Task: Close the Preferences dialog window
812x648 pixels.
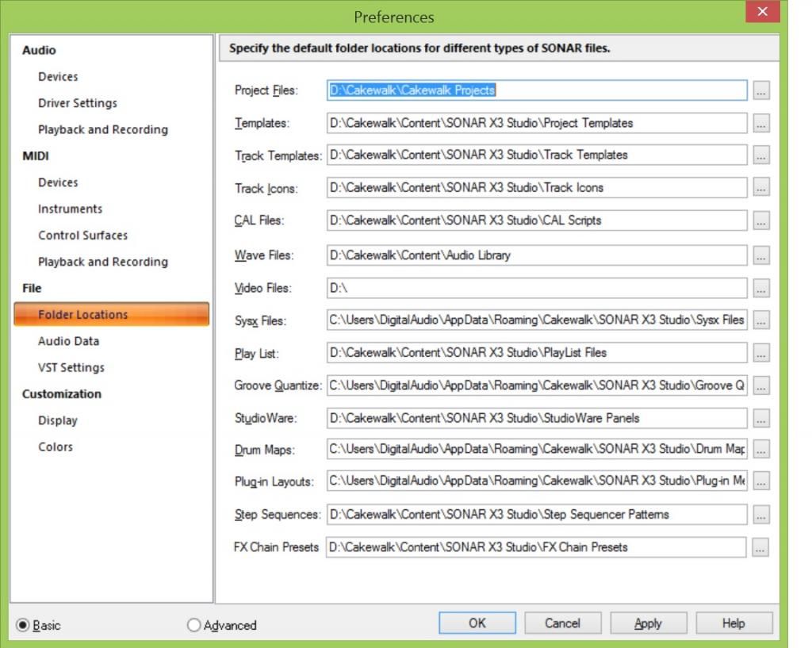Action: tap(762, 12)
